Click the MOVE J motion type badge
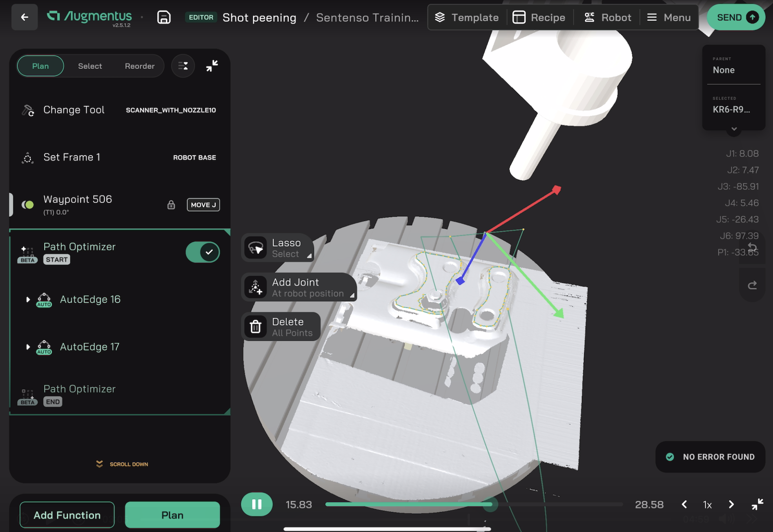This screenshot has width=773, height=532. [203, 205]
